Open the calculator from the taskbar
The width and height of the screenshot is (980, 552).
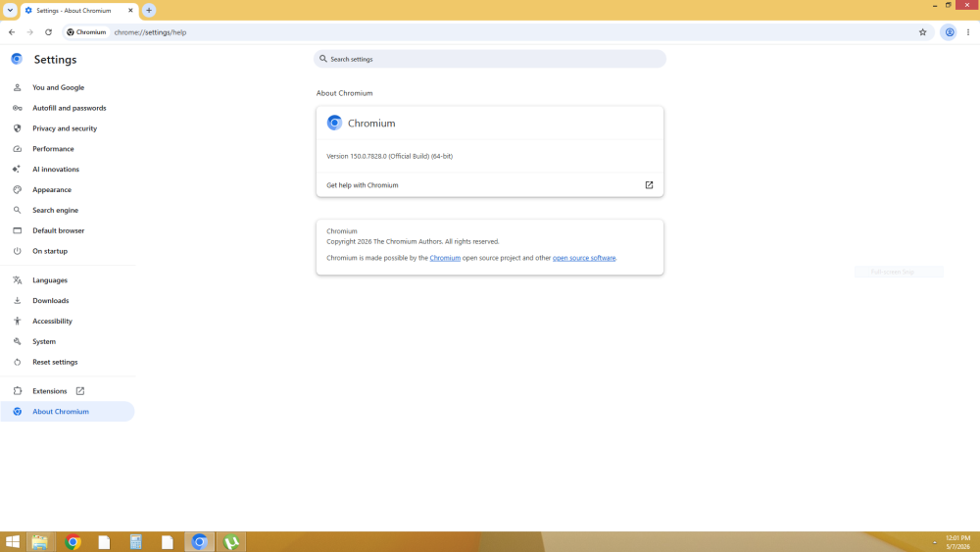[x=135, y=542]
